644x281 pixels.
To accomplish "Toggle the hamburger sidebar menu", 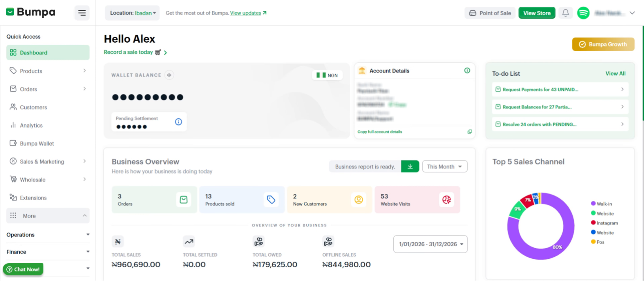I will pyautogui.click(x=82, y=13).
